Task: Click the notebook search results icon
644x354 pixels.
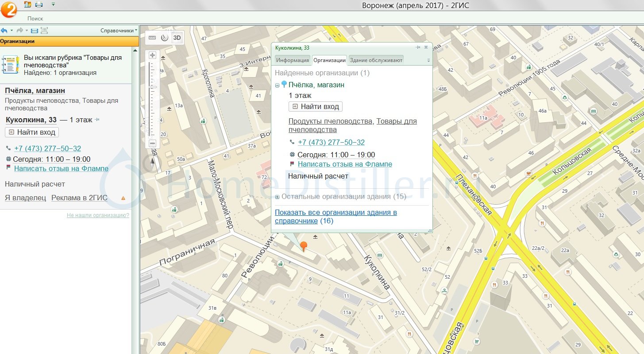Action: click(11, 65)
